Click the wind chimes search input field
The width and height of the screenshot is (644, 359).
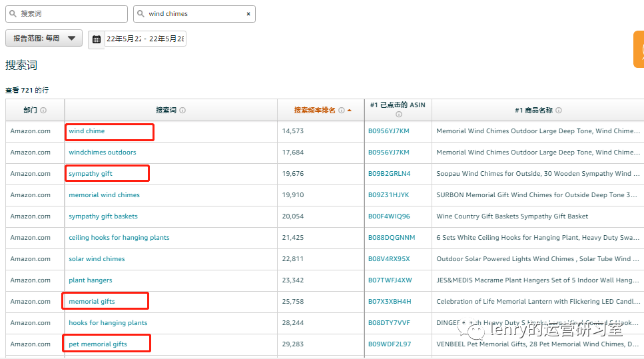[194, 13]
